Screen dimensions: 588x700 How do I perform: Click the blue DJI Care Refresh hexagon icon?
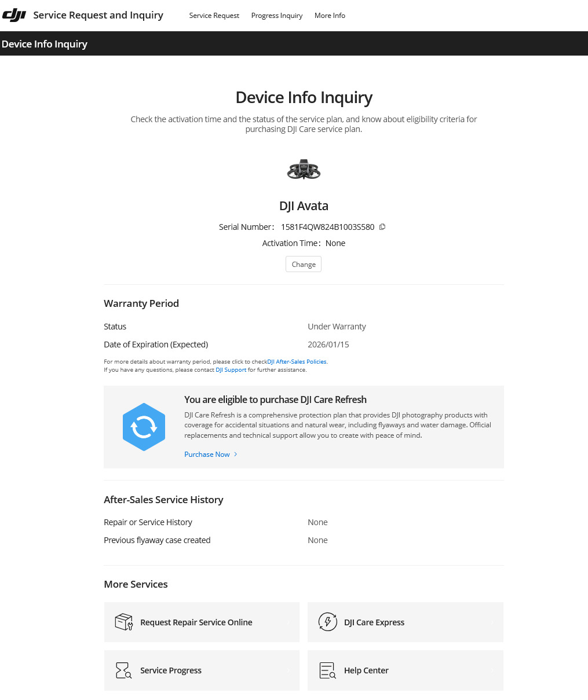point(144,427)
